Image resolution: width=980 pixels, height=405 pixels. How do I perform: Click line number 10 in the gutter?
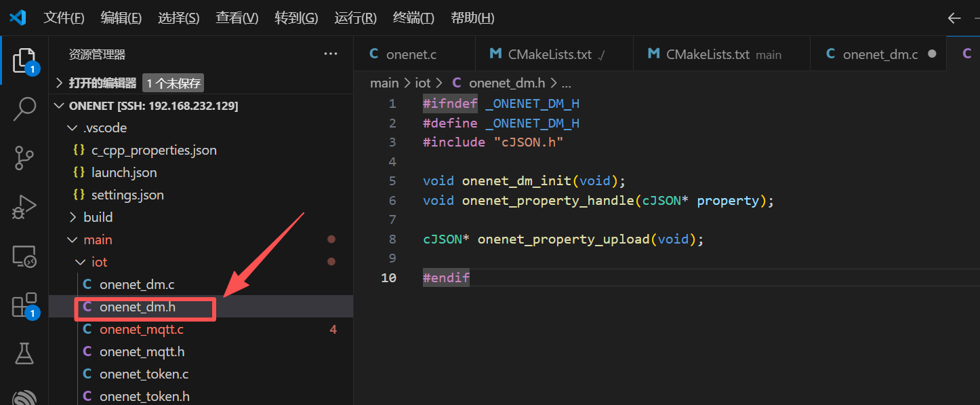click(388, 278)
